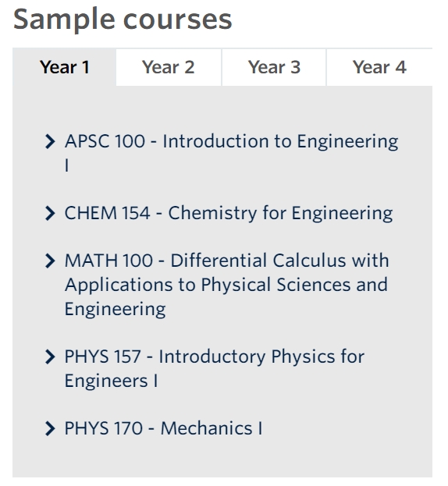This screenshot has width=448, height=486.
Task: Show Year 3 sample courses
Action: pos(274,67)
